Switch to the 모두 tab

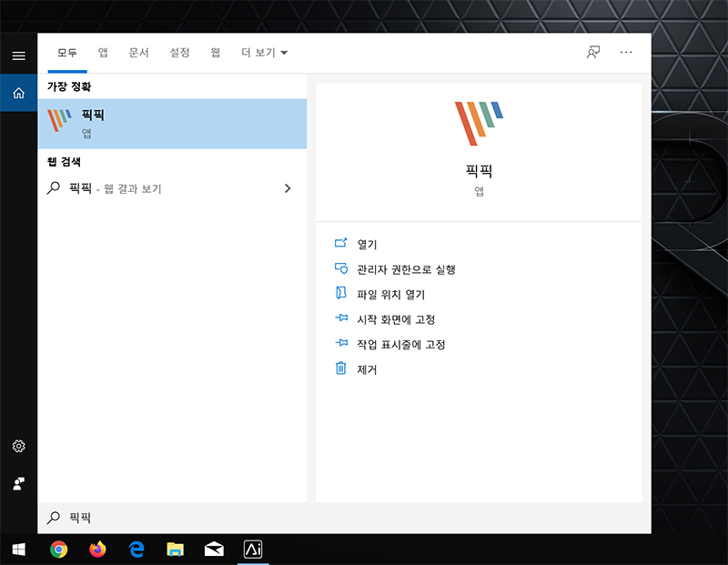tap(67, 53)
